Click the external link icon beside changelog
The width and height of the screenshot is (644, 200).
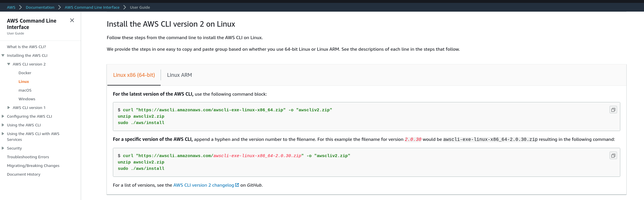tap(237, 185)
